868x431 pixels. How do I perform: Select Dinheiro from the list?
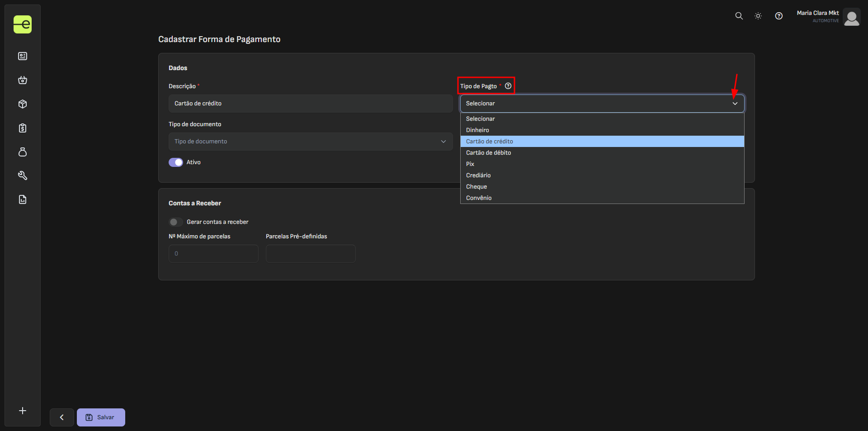pyautogui.click(x=477, y=130)
